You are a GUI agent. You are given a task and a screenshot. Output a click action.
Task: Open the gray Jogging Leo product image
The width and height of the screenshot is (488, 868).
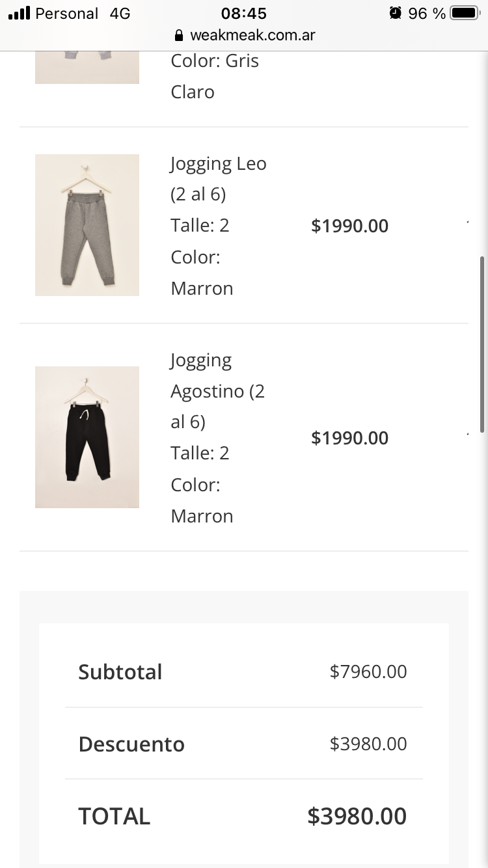tap(87, 225)
